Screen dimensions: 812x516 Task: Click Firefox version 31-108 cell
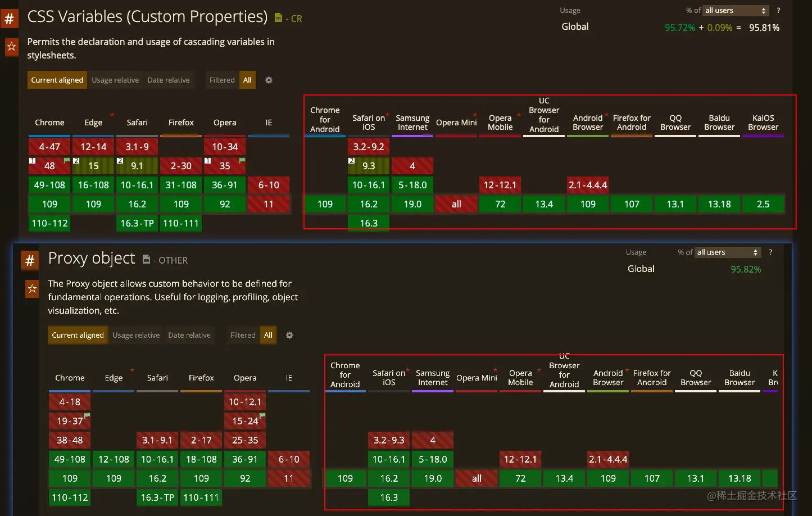point(181,185)
